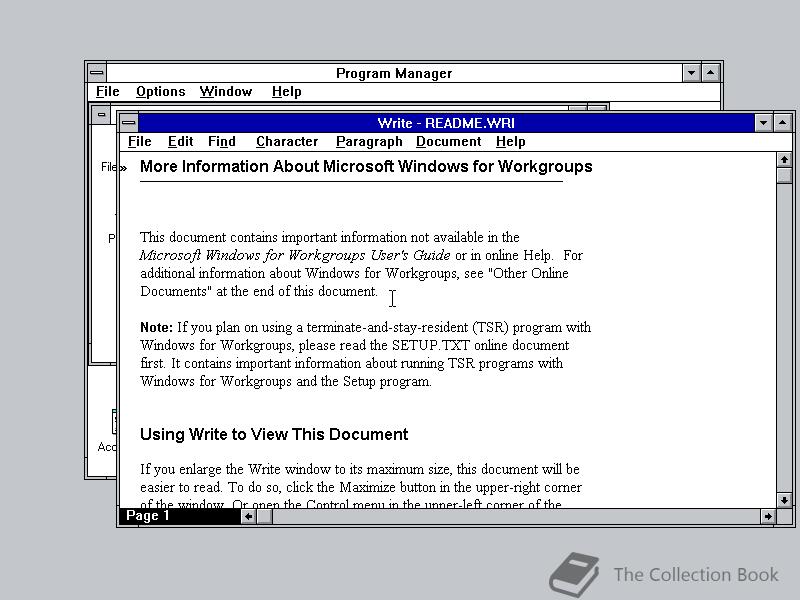This screenshot has width=800, height=600.
Task: Open Program Manager Control menu box
Action: (x=96, y=73)
